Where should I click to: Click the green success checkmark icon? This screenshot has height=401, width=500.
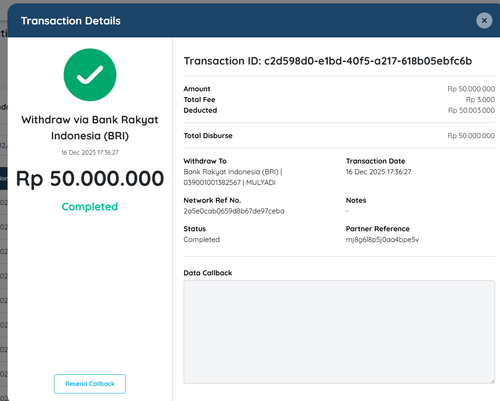click(x=90, y=75)
